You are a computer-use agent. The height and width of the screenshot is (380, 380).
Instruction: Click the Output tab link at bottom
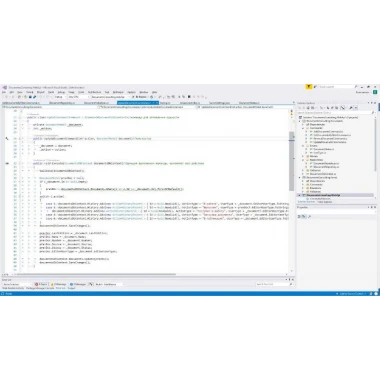71,288
